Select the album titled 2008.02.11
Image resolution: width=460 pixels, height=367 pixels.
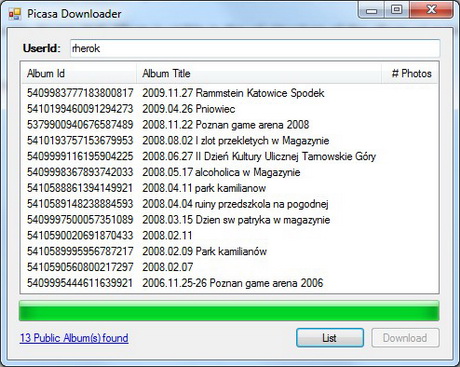point(167,236)
